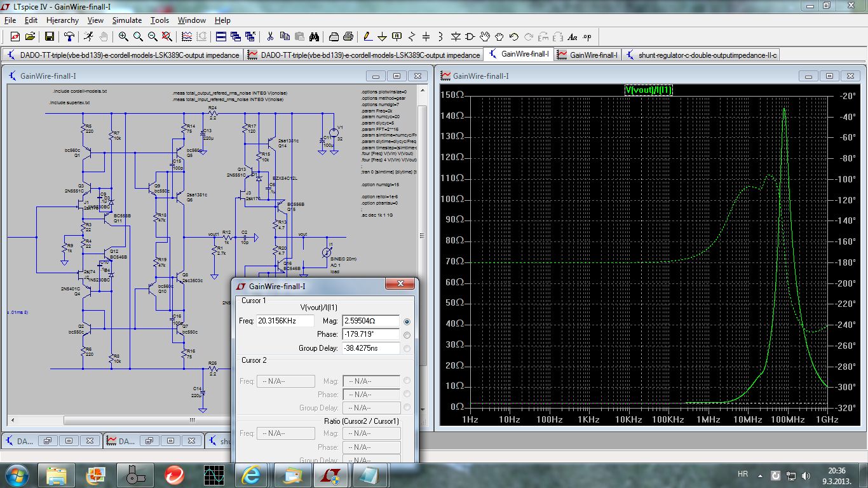Click the Cursor 1 Freq field
Image resolution: width=868 pixels, height=488 pixels.
[x=285, y=321]
